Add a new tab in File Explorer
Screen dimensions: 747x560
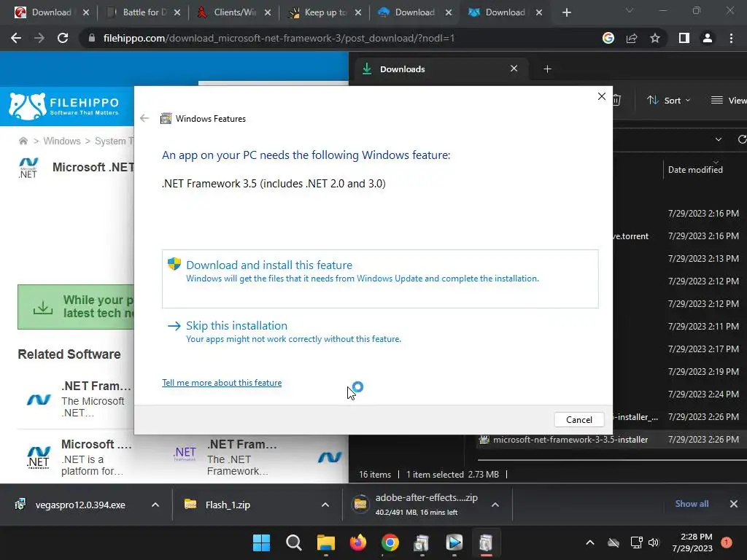[547, 69]
